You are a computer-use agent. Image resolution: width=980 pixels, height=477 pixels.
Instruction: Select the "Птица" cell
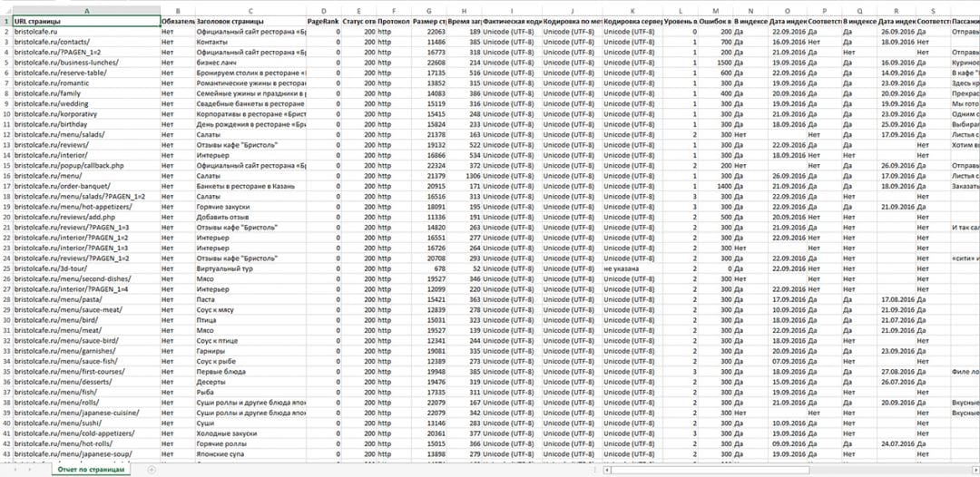(x=250, y=320)
